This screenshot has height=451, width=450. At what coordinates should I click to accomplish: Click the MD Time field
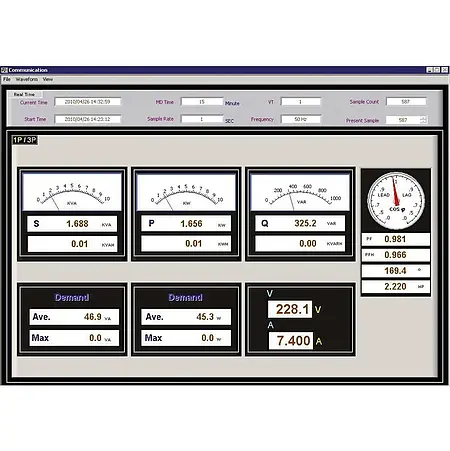[x=202, y=102]
